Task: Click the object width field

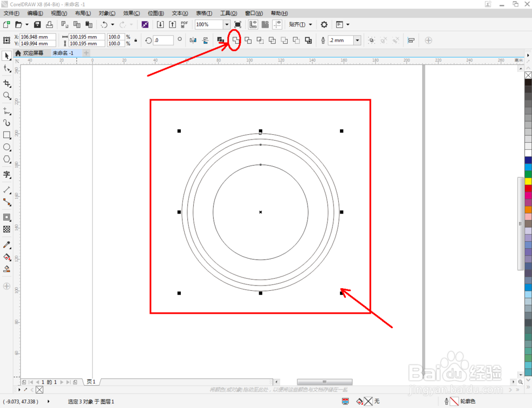Action: (87, 37)
